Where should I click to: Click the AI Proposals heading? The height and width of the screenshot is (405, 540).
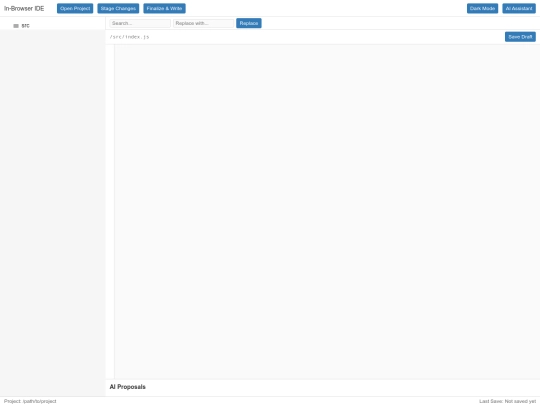click(127, 387)
